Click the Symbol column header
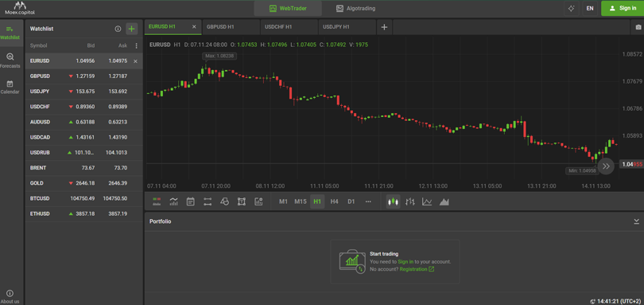The height and width of the screenshot is (305, 644). 39,45
